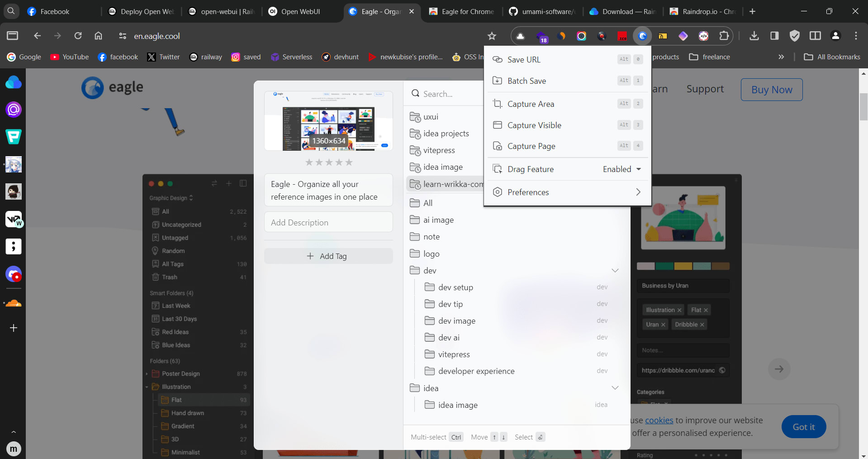Viewport: 868px width, 459px height.
Task: Set rating to five stars
Action: click(x=349, y=163)
